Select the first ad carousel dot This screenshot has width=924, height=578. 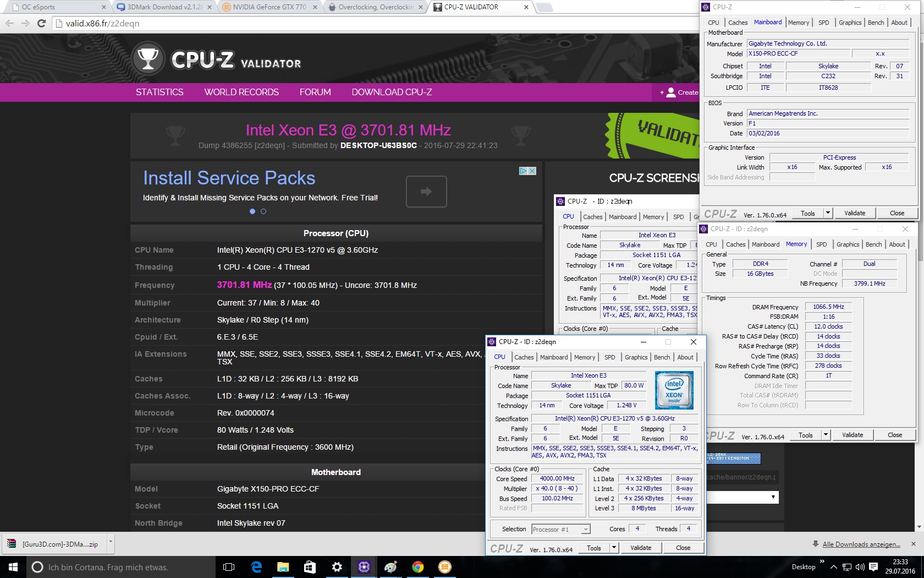(x=252, y=211)
